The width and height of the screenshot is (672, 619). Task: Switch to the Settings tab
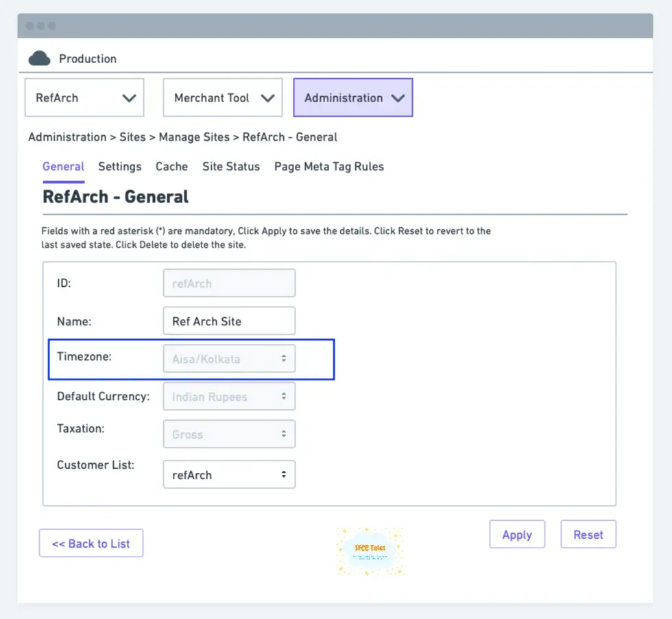point(119,167)
